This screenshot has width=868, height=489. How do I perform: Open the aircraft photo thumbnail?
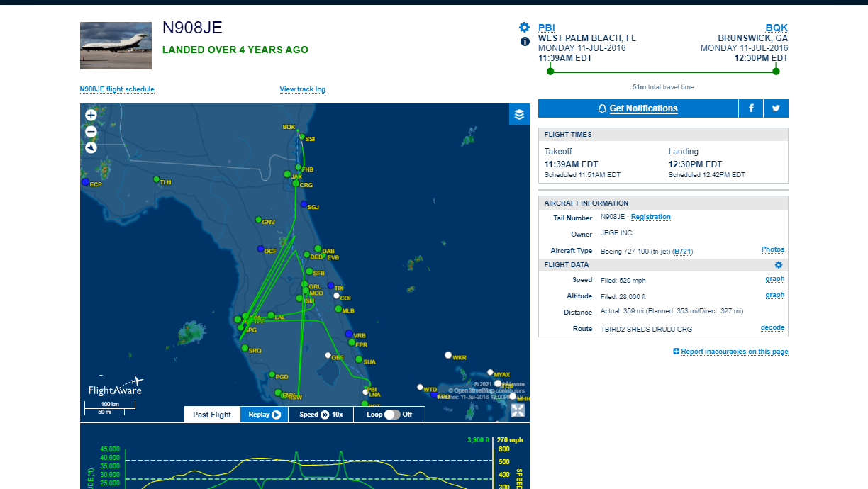tap(116, 46)
